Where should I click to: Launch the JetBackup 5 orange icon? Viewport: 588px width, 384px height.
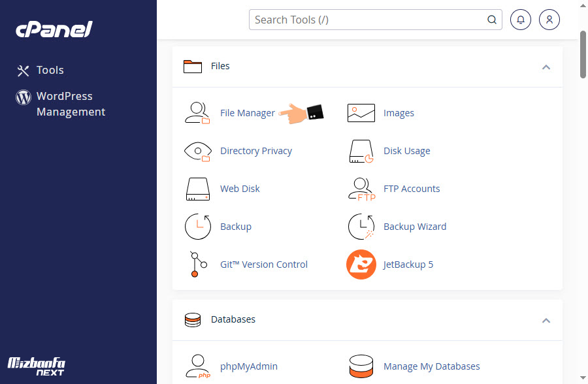[x=361, y=264]
